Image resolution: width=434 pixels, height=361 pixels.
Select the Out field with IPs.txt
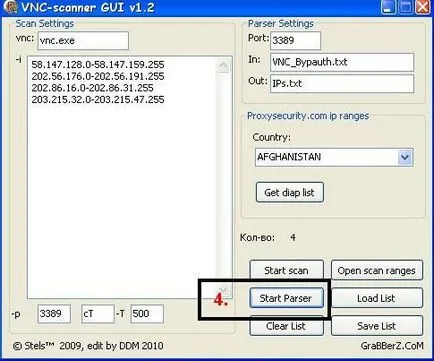pos(342,83)
